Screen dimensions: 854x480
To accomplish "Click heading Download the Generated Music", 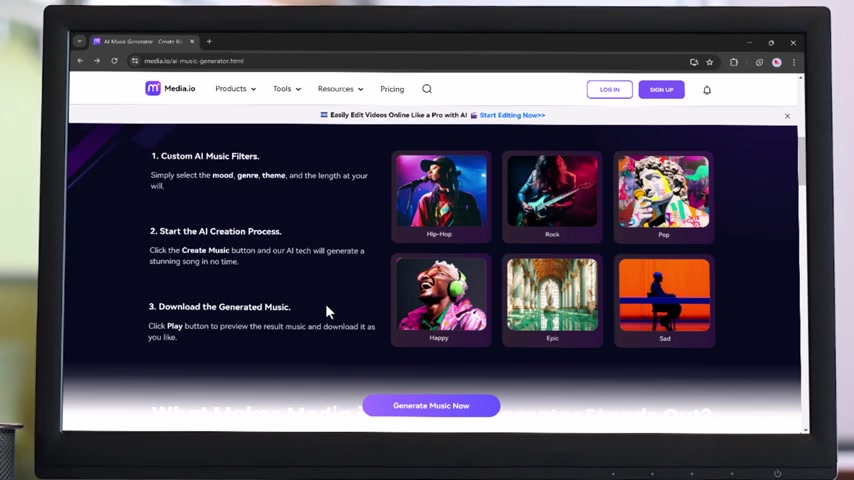I will (219, 307).
